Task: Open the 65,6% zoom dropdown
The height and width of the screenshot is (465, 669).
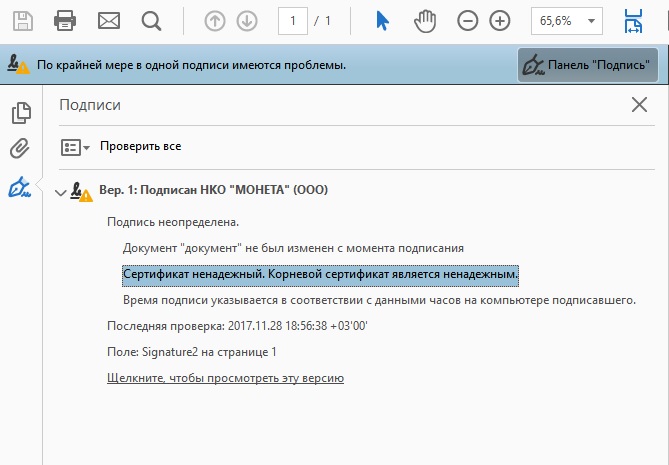Action: click(566, 20)
